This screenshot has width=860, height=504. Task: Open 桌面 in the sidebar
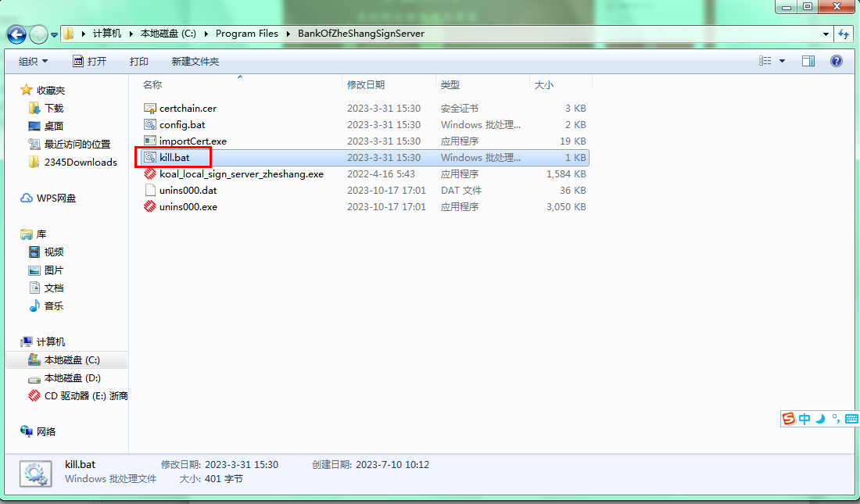pos(54,126)
